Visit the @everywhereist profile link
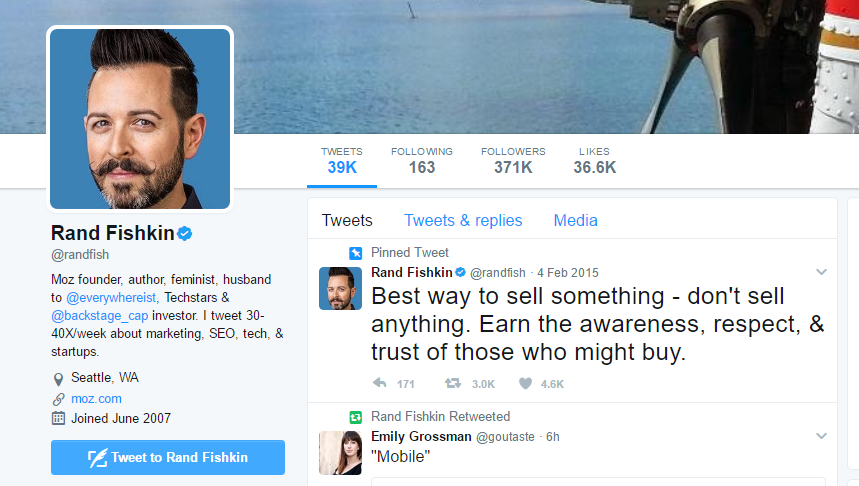The height and width of the screenshot is (486, 859). click(111, 298)
